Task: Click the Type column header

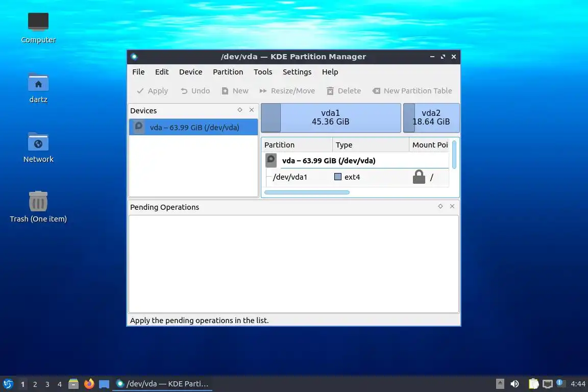Action: pyautogui.click(x=371, y=145)
